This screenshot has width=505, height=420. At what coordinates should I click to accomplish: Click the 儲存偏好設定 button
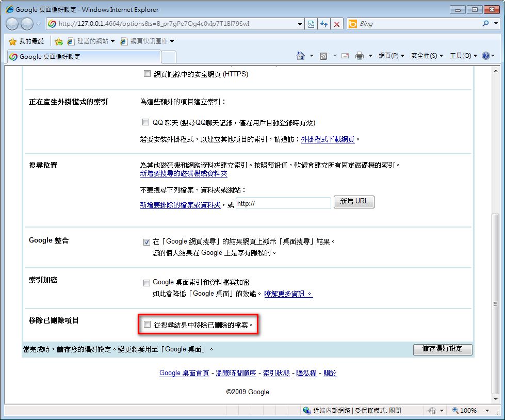(443, 349)
